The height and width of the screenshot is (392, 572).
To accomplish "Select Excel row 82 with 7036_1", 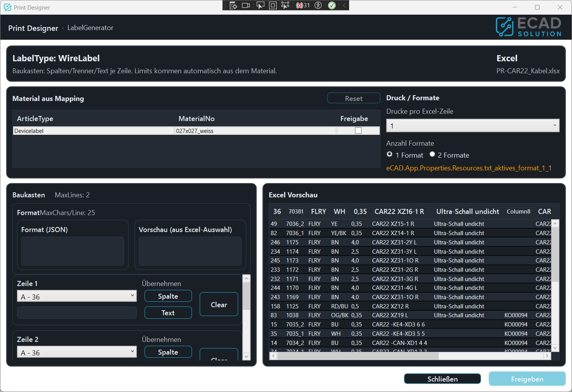I will point(410,233).
